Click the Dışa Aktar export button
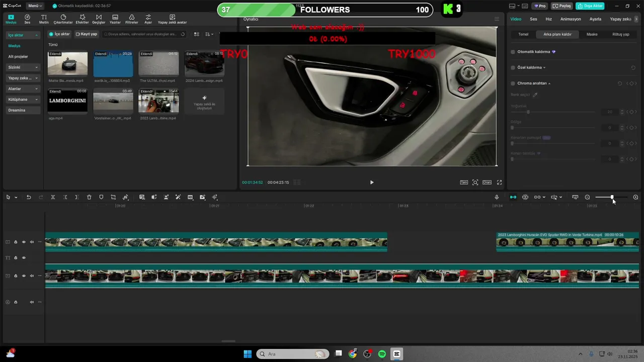This screenshot has width=644, height=362. pos(590,6)
